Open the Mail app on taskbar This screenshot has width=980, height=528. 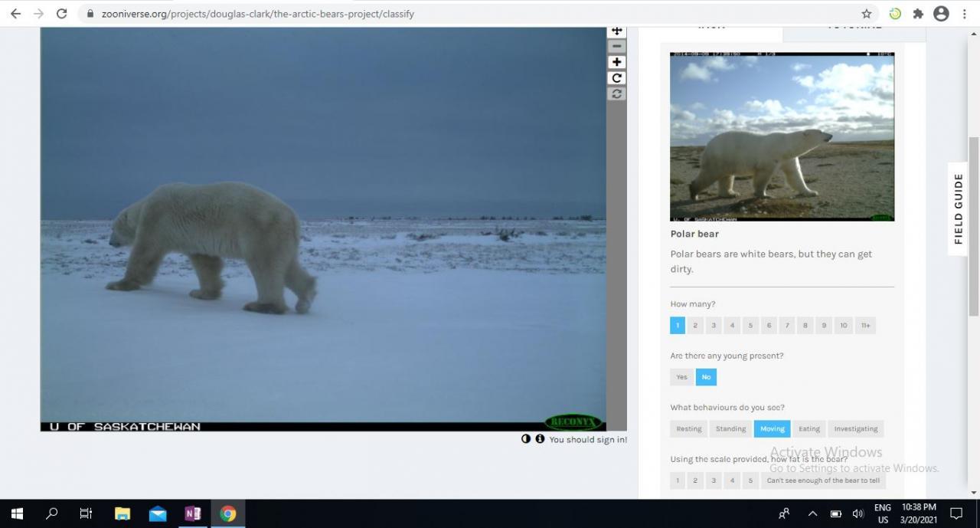click(158, 513)
